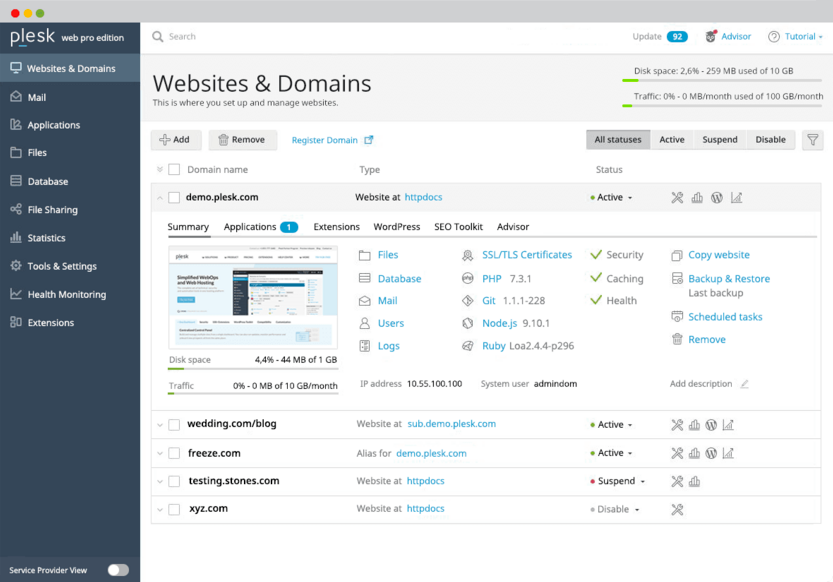The image size is (833, 582).
Task: Expand the wedding.com/blog row
Action: pyautogui.click(x=159, y=425)
